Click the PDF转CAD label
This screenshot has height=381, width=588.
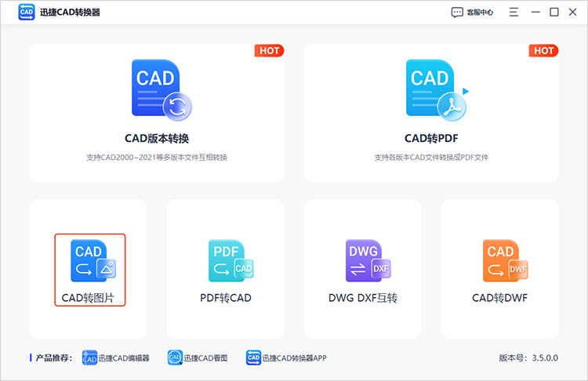point(226,298)
